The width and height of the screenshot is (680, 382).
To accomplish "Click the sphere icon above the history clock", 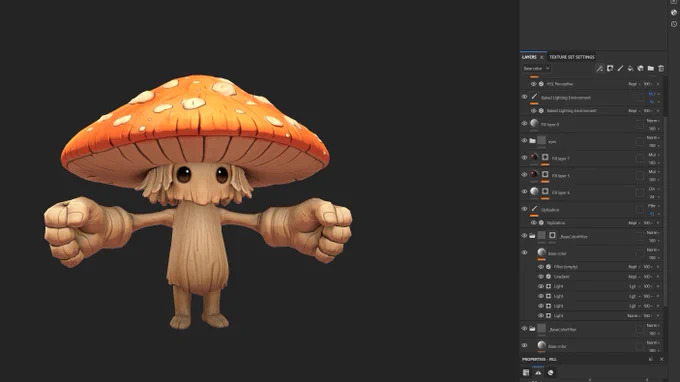I will [x=674, y=13].
